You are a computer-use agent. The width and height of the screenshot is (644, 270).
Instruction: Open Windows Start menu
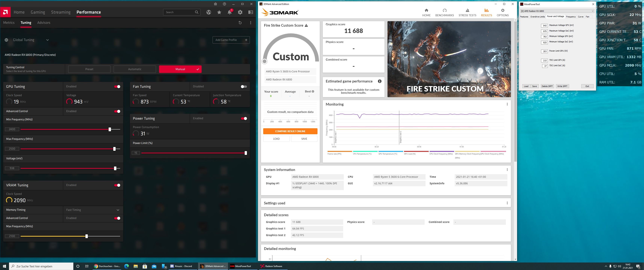click(x=4, y=266)
